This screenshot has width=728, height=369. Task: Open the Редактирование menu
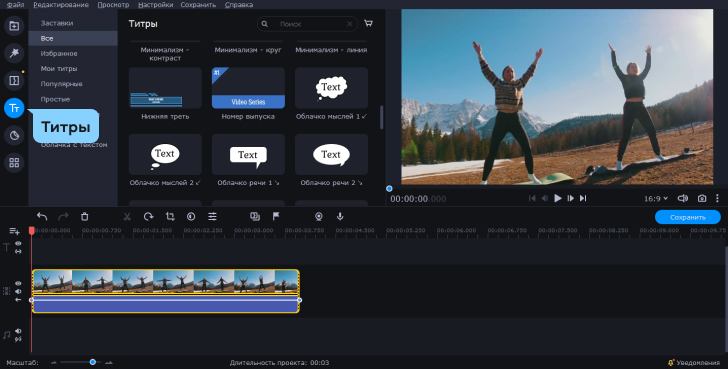pyautogui.click(x=61, y=5)
